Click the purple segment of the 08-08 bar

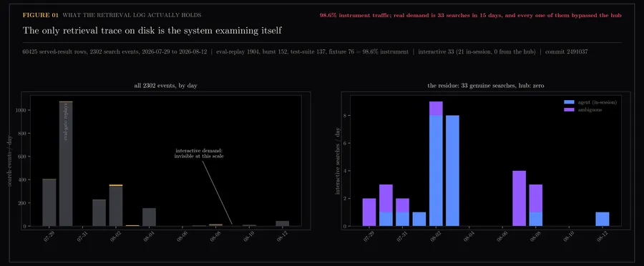(536, 198)
